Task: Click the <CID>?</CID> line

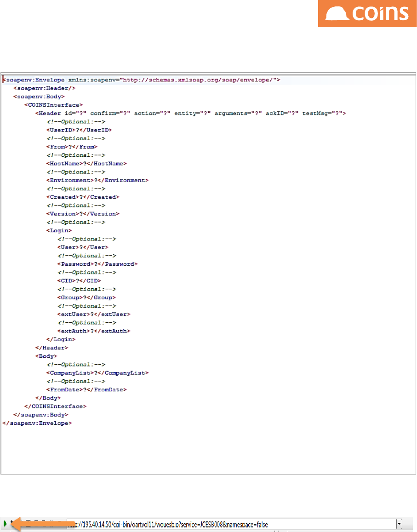Action: tap(79, 281)
